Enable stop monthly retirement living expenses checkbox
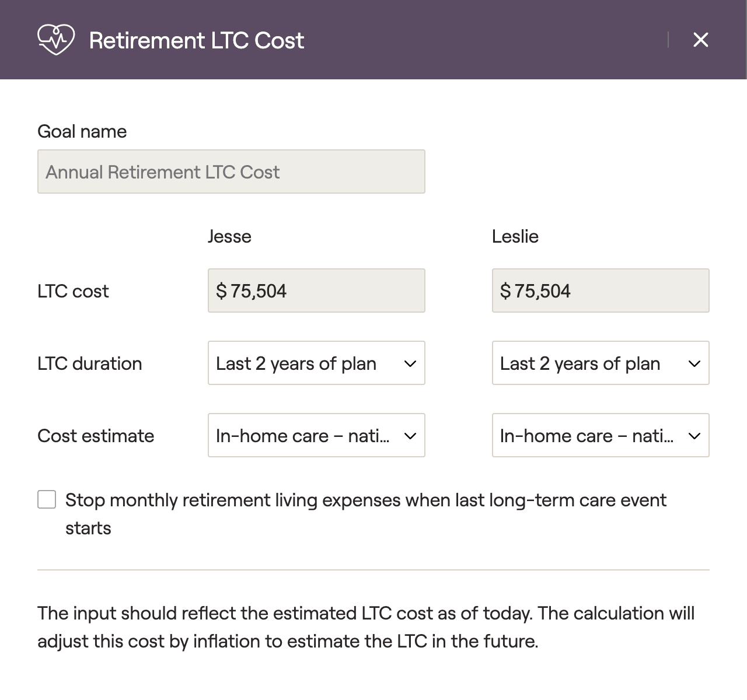 point(47,500)
